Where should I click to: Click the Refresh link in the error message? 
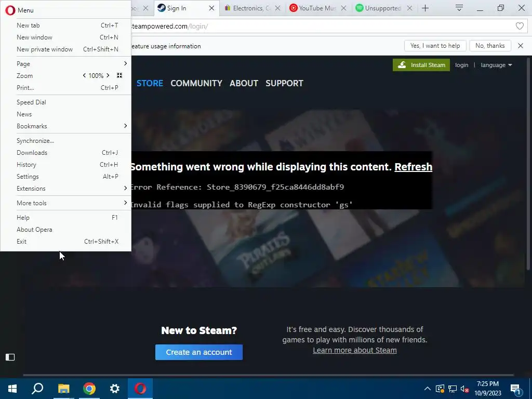coord(413,167)
